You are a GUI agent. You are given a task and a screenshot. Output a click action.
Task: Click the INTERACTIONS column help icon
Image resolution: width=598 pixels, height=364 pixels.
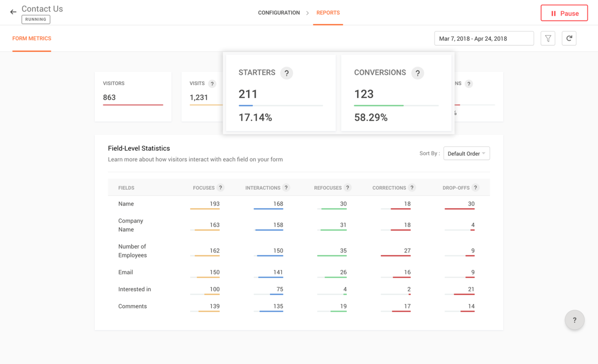click(286, 187)
